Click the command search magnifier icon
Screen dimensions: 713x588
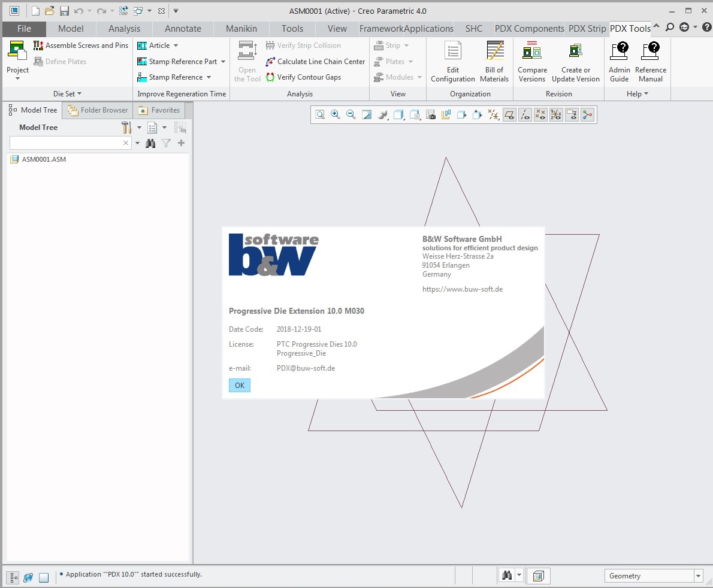pyautogui.click(x=669, y=28)
